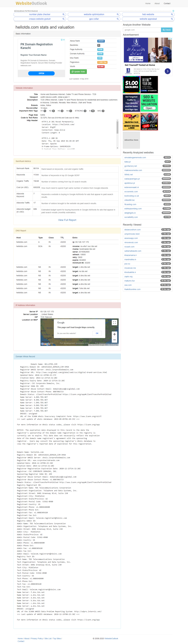Viewport: 188px width, 644px height.
Task: Click OK in Google Maps error dialog
Action: click(x=97, y=333)
